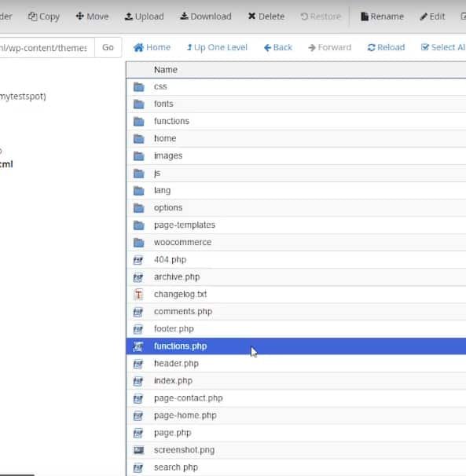Click the Copy toolbar icon
The height and width of the screenshot is (476, 466).
pyautogui.click(x=32, y=16)
